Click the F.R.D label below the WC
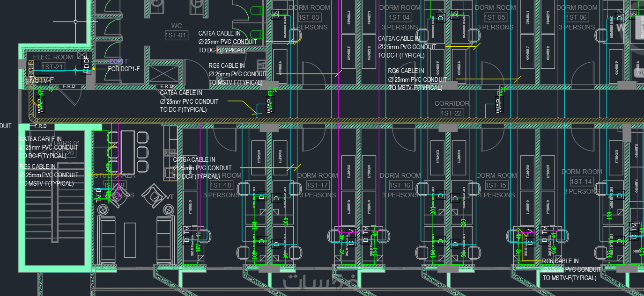The width and height of the screenshot is (644, 296). [x=167, y=87]
